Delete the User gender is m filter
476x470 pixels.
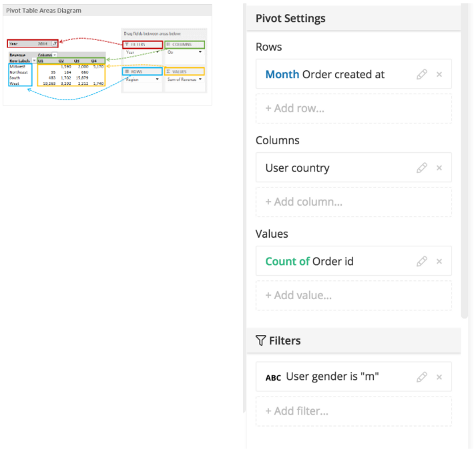point(439,377)
